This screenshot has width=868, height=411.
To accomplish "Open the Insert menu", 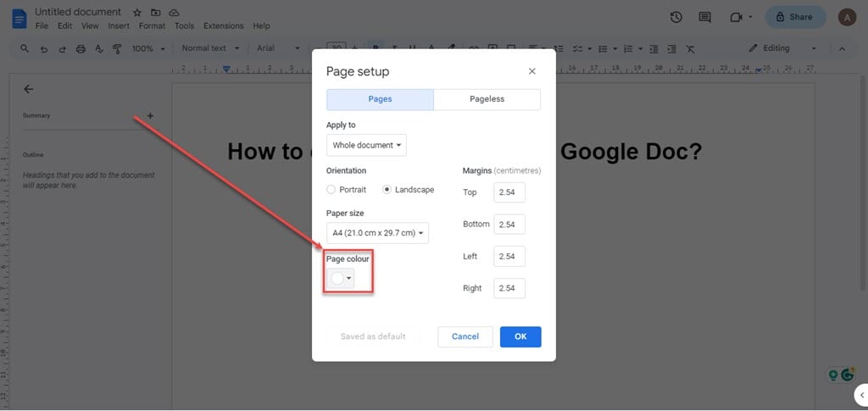I will [x=119, y=26].
